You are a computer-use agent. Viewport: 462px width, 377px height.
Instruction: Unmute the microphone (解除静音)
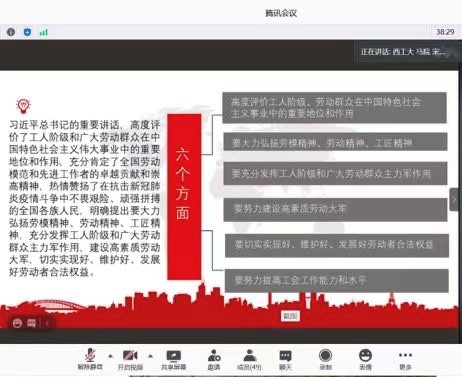90,359
